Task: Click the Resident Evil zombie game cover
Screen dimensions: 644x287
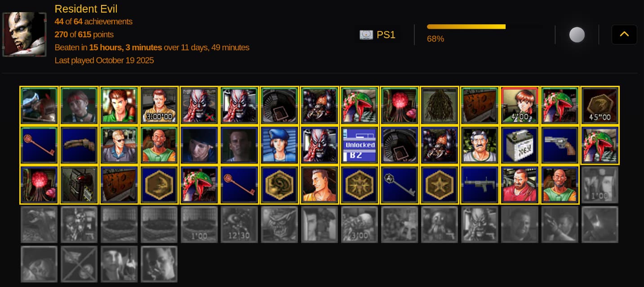Action: pos(24,35)
